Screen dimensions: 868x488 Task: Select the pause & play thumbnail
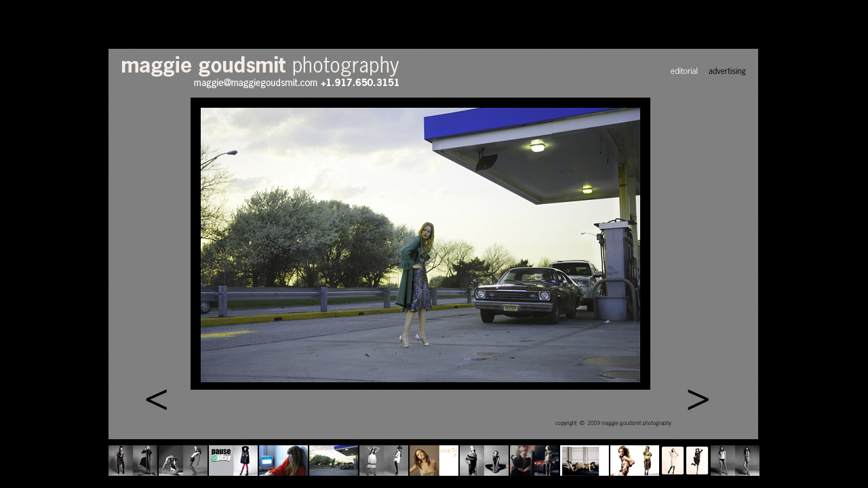coord(233,461)
